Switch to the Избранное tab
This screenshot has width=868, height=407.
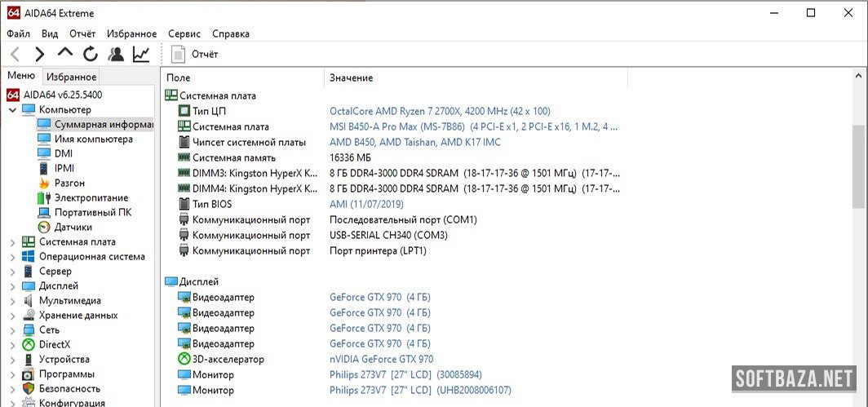click(x=71, y=77)
